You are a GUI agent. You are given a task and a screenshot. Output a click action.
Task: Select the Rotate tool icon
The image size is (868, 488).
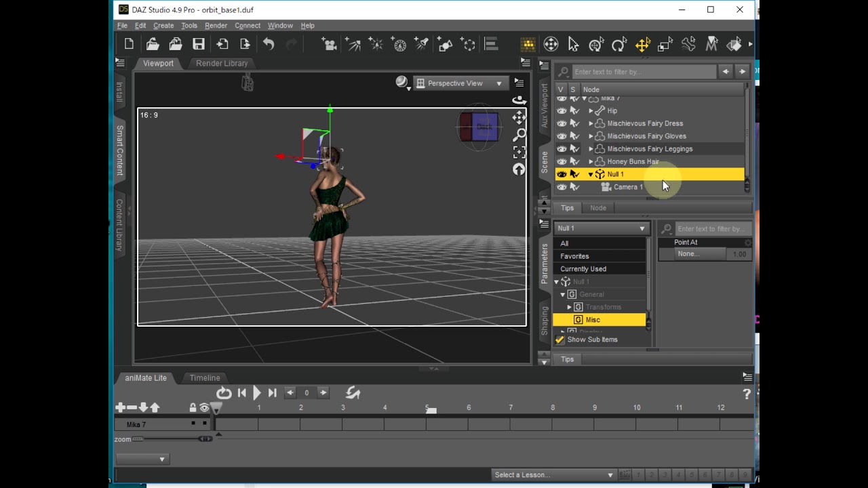[619, 45]
